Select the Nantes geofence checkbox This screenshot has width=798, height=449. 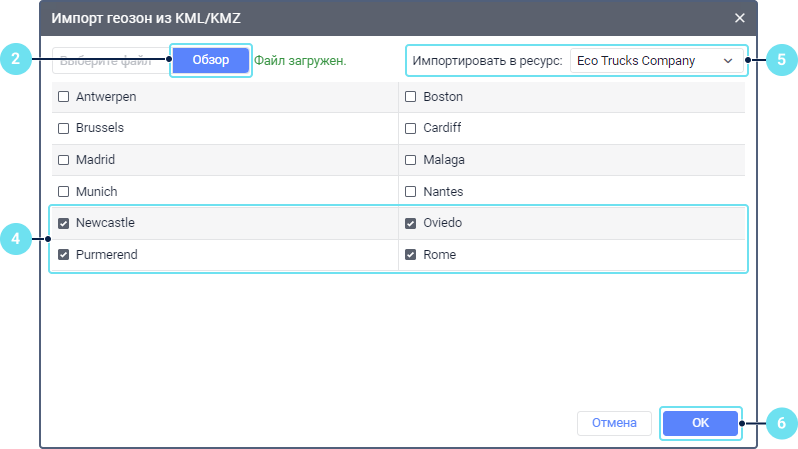tap(410, 191)
